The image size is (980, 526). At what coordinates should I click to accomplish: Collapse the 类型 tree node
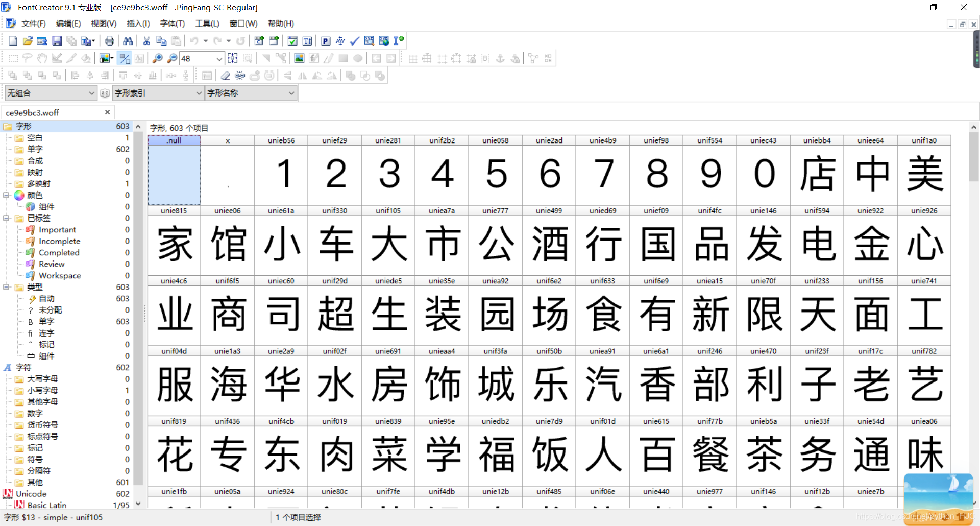pyautogui.click(x=6, y=287)
